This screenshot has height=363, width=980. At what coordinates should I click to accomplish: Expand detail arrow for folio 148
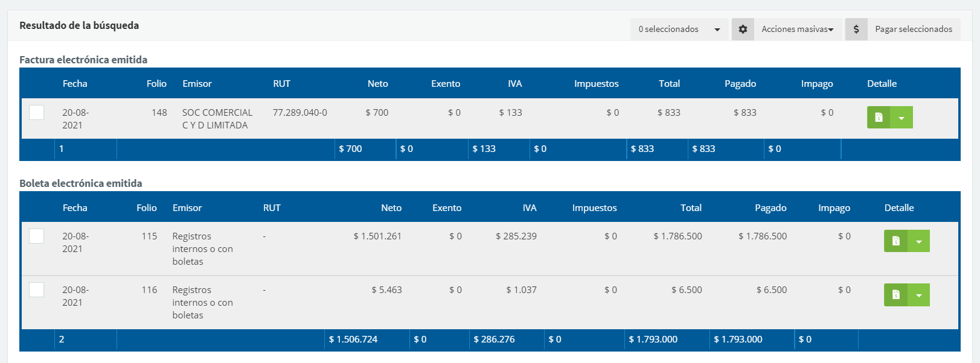click(x=902, y=118)
